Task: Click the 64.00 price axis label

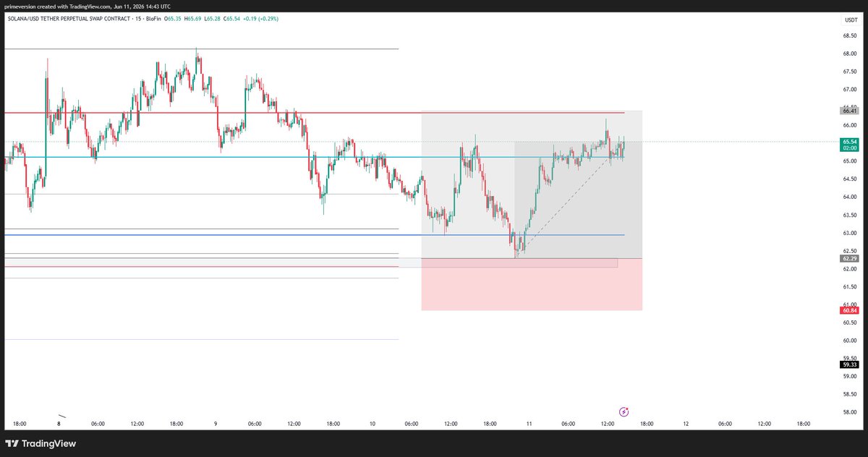Action: [850, 197]
